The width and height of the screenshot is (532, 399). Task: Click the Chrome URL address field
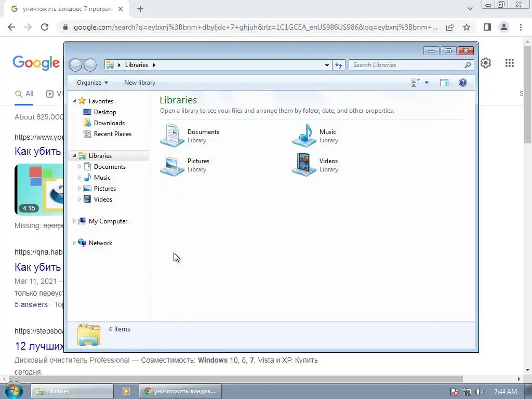(255, 27)
